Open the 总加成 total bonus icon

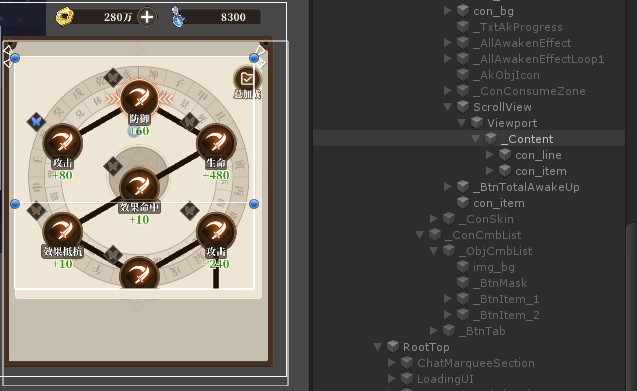coord(247,80)
